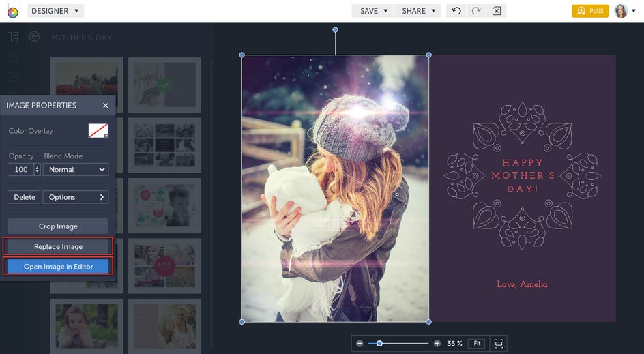Viewport: 644px width, 354px height.
Task: Open the Blend Mode Normal dropdown
Action: point(76,169)
